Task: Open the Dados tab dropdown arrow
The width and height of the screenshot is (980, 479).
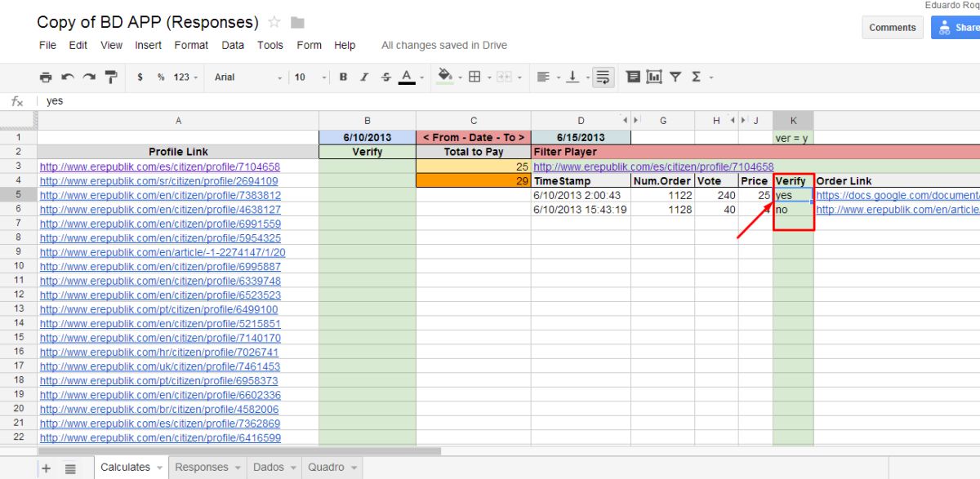Action: tap(293, 468)
